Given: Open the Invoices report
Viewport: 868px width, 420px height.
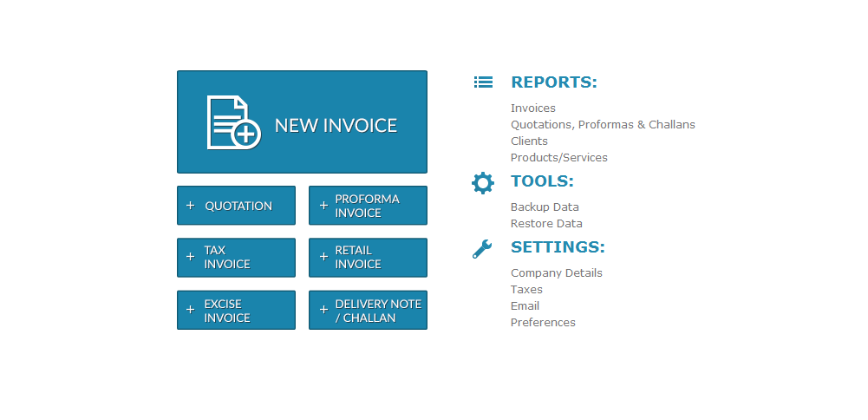Looking at the screenshot, I should (x=533, y=108).
